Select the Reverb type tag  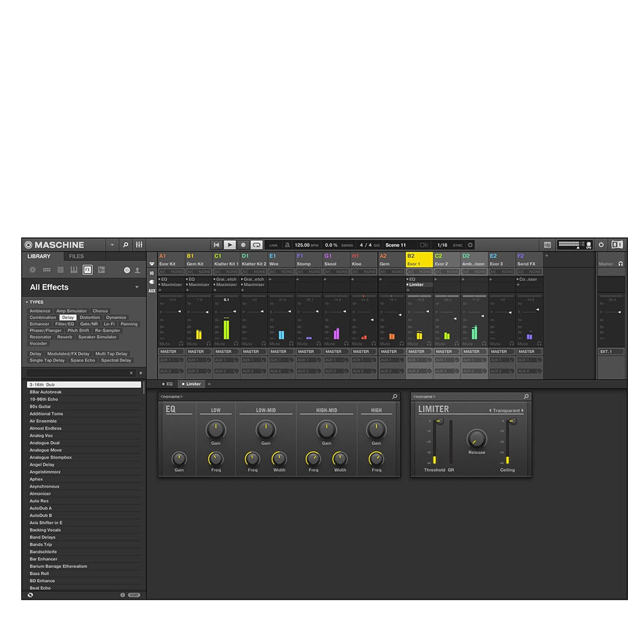click(64, 337)
